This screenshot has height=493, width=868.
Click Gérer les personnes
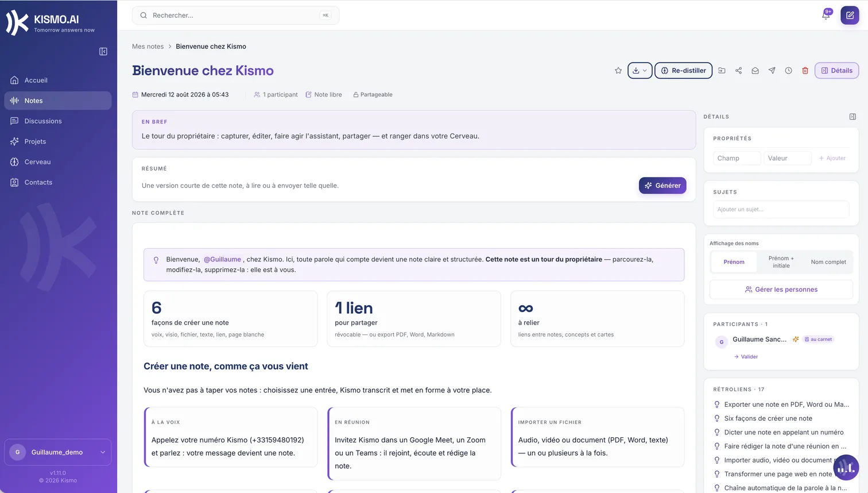pyautogui.click(x=781, y=290)
